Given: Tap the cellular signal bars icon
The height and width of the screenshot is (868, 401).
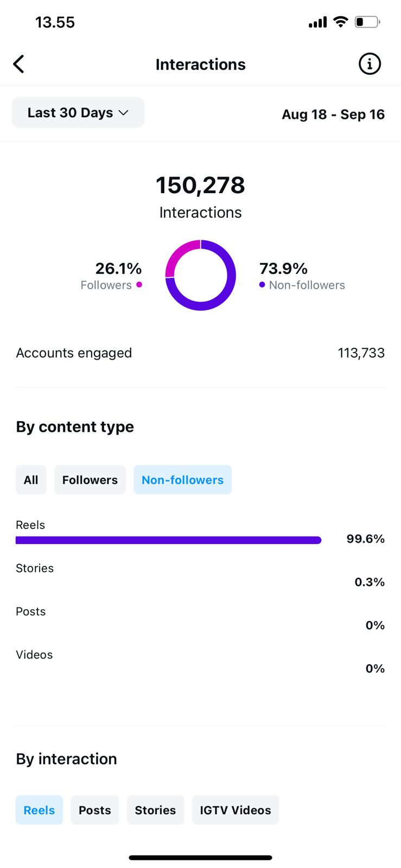Looking at the screenshot, I should (318, 22).
